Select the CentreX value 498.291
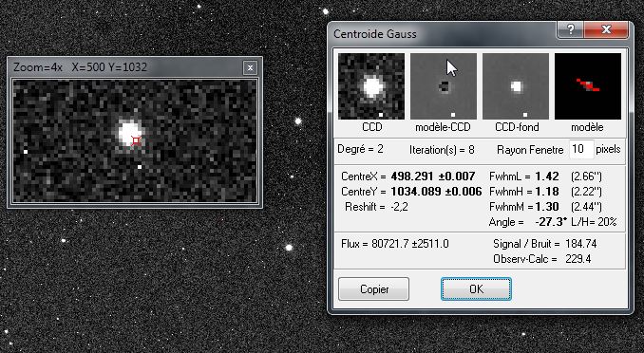 [412, 176]
